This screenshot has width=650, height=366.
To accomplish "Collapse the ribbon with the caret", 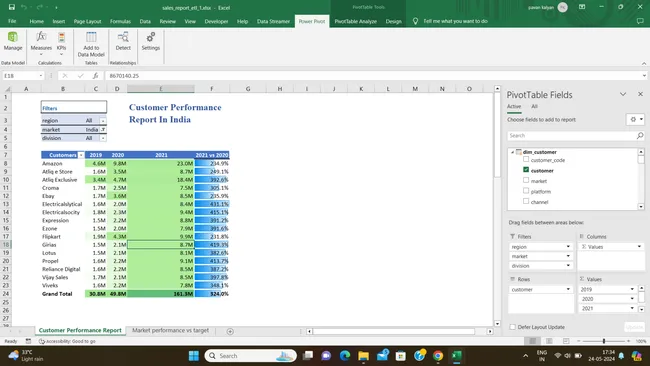I will 644,63.
